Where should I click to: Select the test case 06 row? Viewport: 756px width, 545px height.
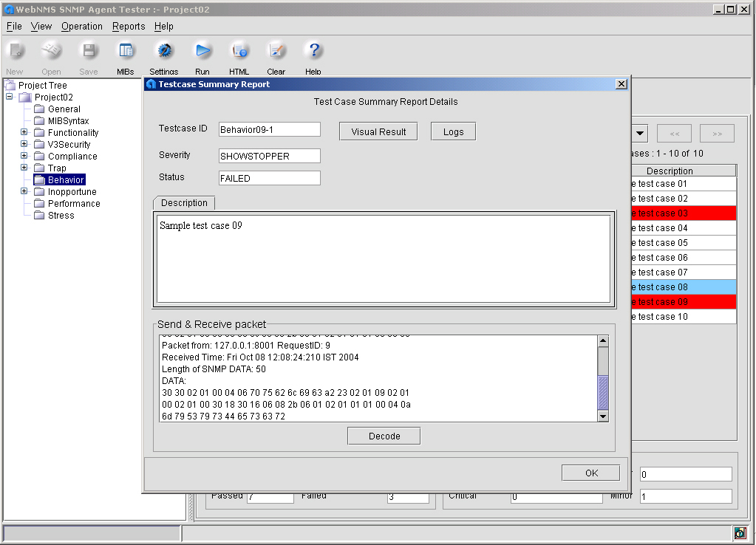pyautogui.click(x=684, y=258)
